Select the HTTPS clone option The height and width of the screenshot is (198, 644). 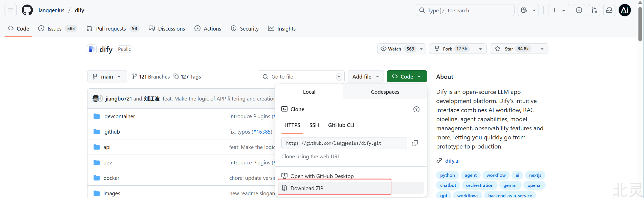292,125
